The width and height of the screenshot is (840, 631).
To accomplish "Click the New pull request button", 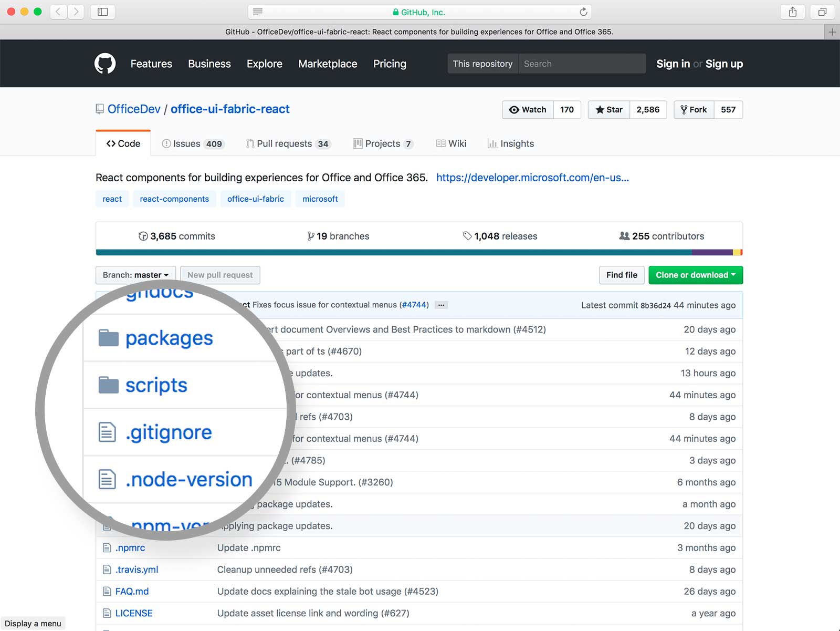I will click(x=220, y=275).
